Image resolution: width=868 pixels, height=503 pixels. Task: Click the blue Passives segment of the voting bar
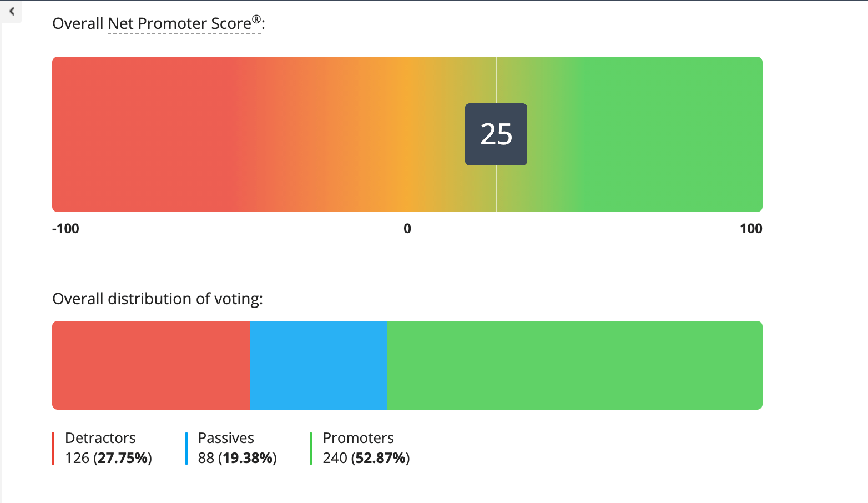click(x=319, y=365)
